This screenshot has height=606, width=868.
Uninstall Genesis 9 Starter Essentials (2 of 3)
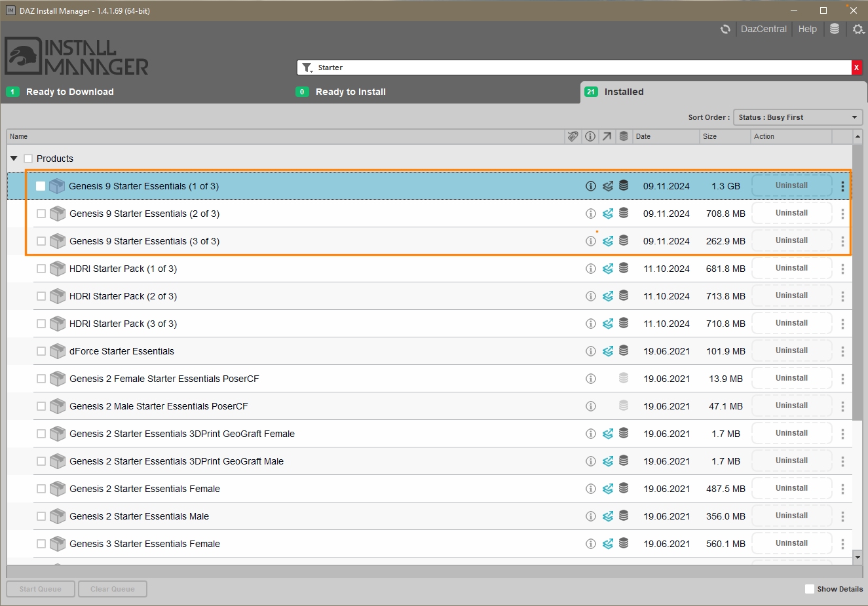(x=791, y=213)
